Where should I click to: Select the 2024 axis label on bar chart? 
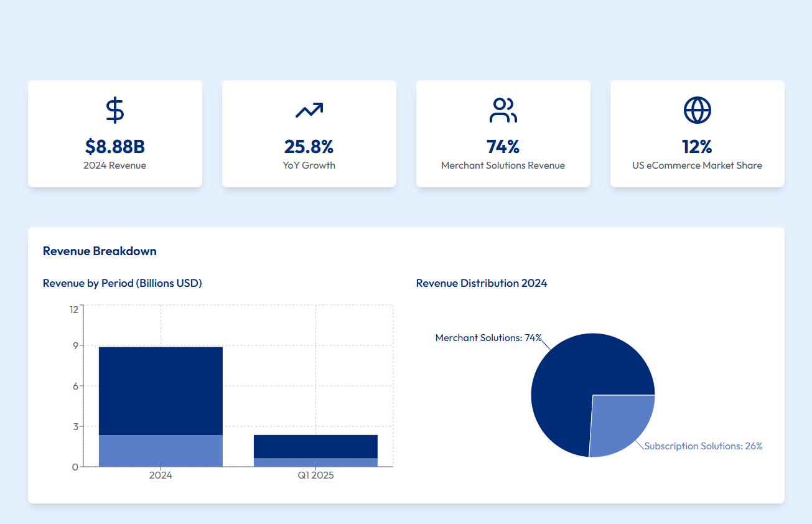tap(161, 475)
